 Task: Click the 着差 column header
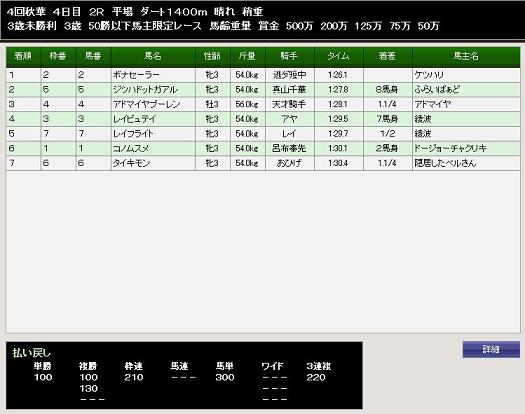(387, 56)
